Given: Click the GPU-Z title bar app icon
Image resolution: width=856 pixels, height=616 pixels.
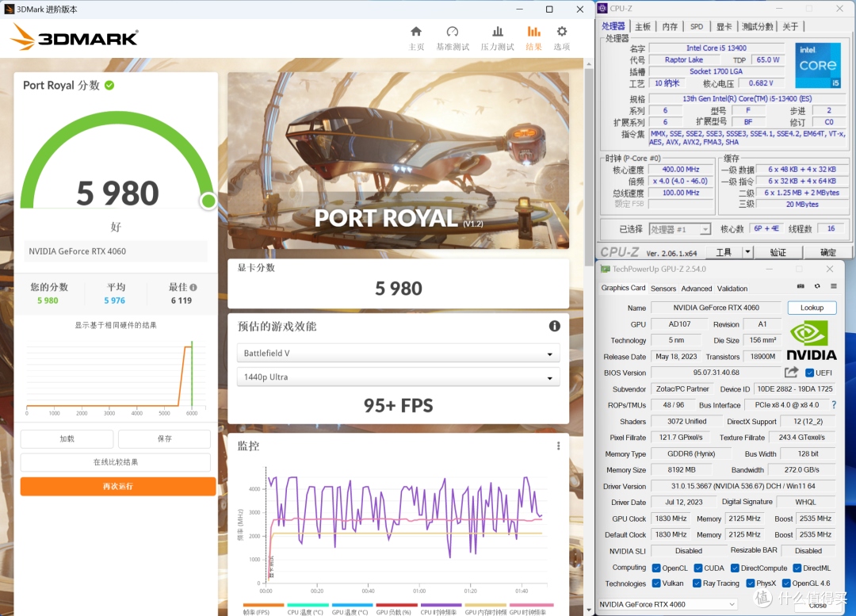Looking at the screenshot, I should 606,270.
